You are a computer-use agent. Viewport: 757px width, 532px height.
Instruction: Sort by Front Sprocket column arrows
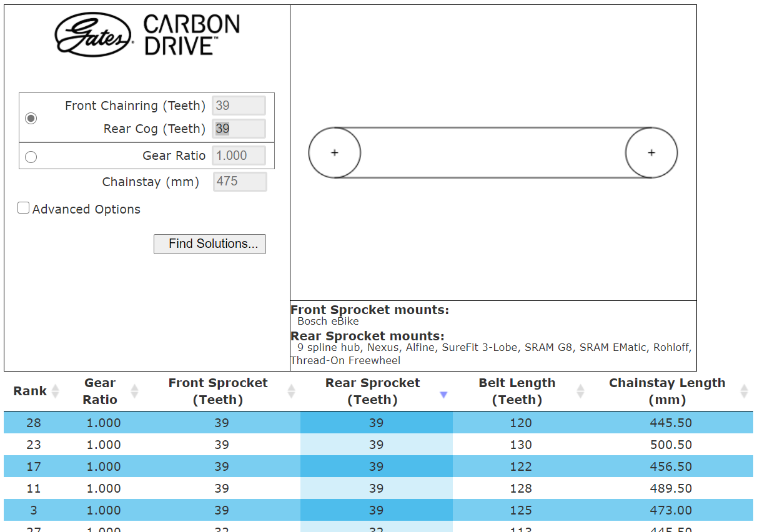(291, 392)
